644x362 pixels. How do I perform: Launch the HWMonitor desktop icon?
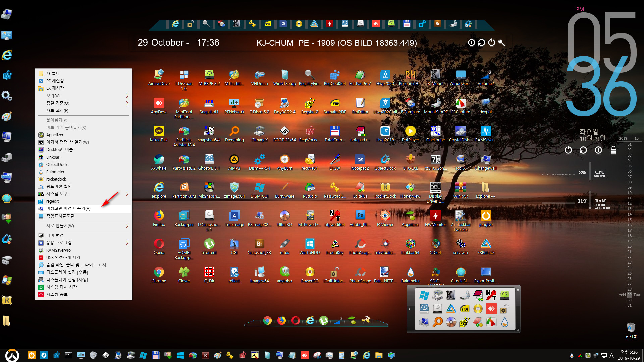pos(435,219)
